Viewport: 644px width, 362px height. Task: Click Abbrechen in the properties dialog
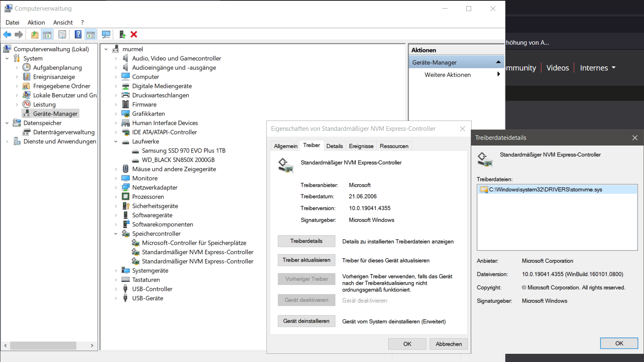pyautogui.click(x=449, y=344)
